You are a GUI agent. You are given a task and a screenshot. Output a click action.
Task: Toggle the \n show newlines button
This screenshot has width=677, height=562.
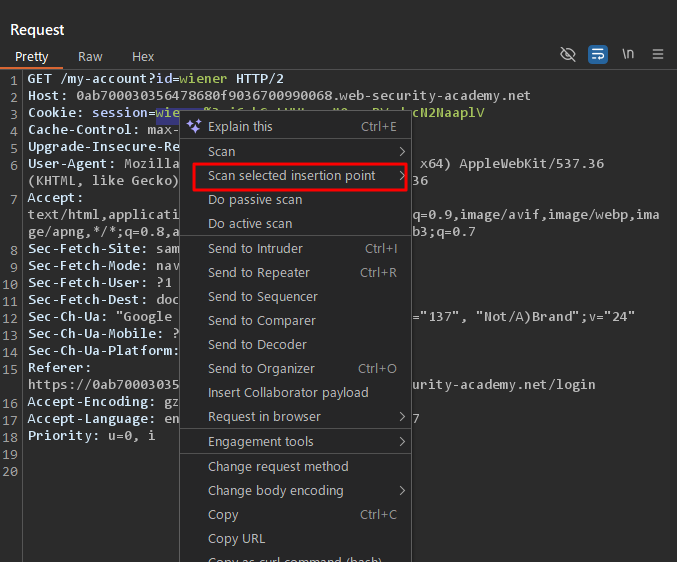[628, 54]
